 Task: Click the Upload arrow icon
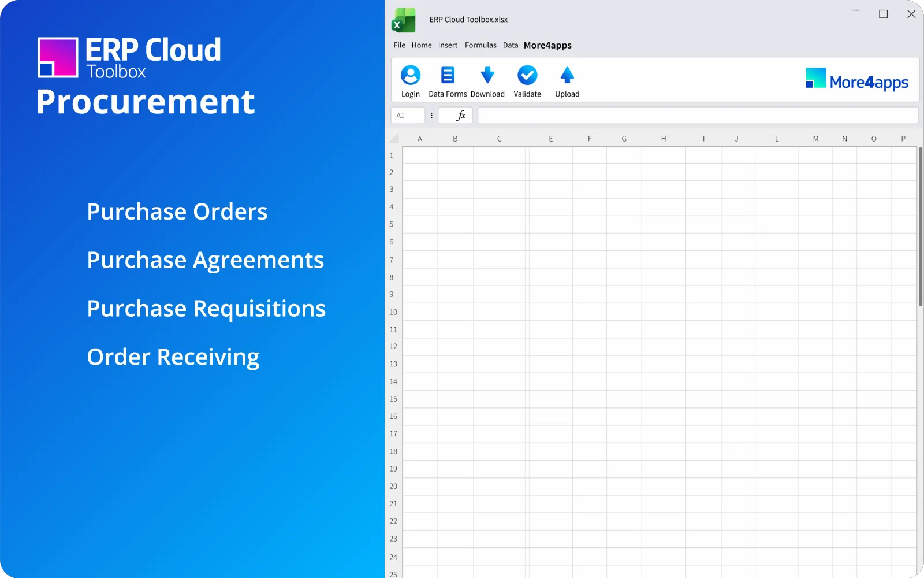567,75
